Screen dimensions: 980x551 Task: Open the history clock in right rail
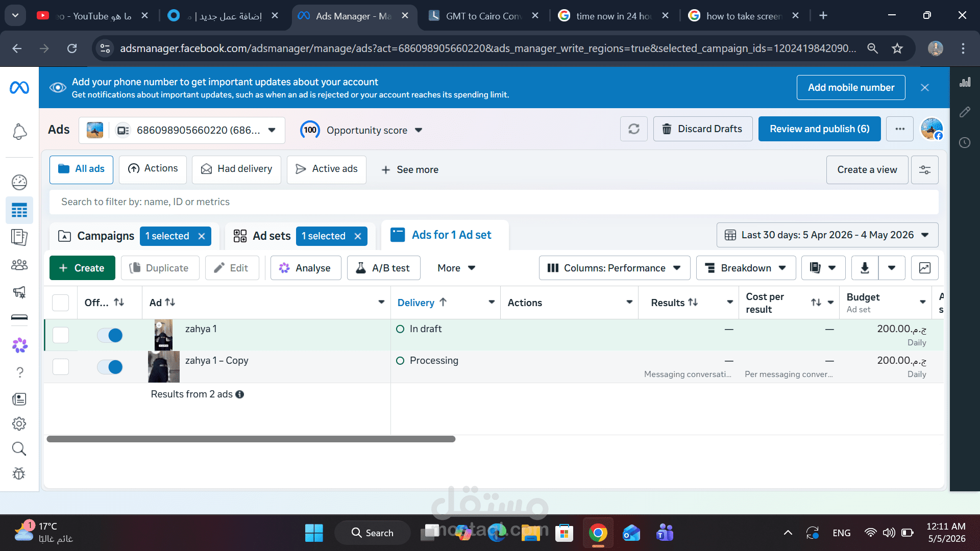tap(965, 142)
